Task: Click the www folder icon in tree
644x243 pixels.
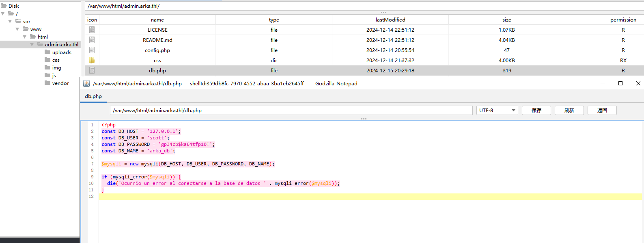Action: click(26, 29)
